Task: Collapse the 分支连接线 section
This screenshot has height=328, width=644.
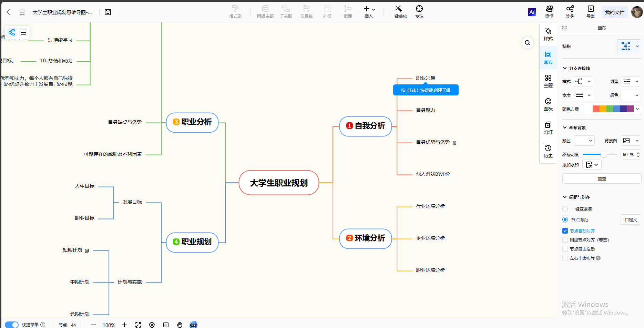Action: 565,68
